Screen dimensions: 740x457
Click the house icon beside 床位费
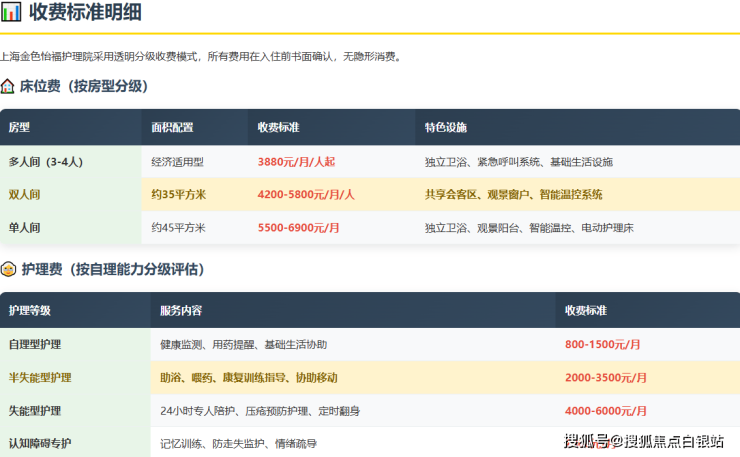coord(8,87)
